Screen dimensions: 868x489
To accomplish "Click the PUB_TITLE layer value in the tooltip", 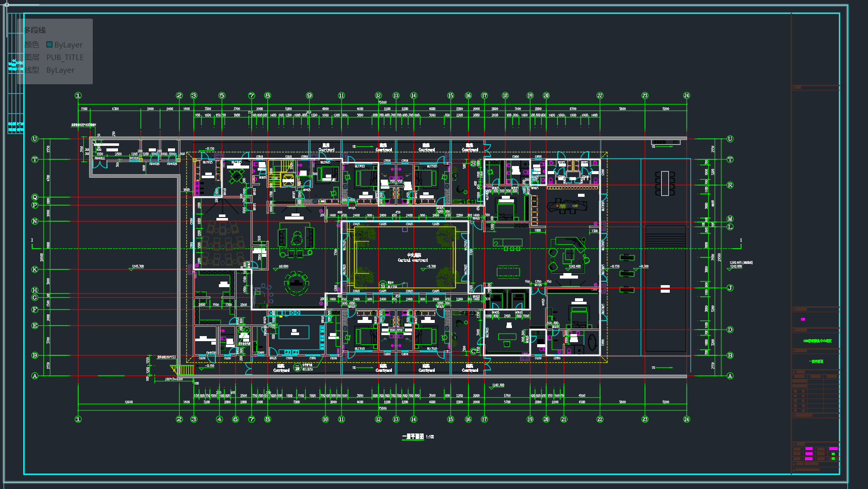I will 65,58.
